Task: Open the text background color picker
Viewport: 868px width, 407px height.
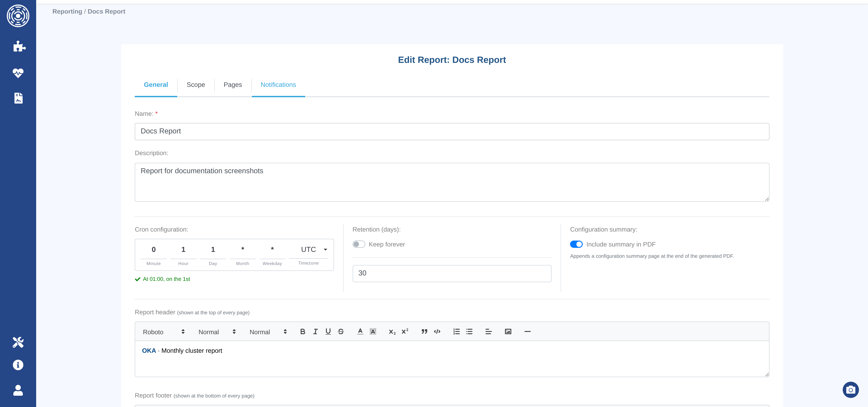Action: pyautogui.click(x=373, y=331)
